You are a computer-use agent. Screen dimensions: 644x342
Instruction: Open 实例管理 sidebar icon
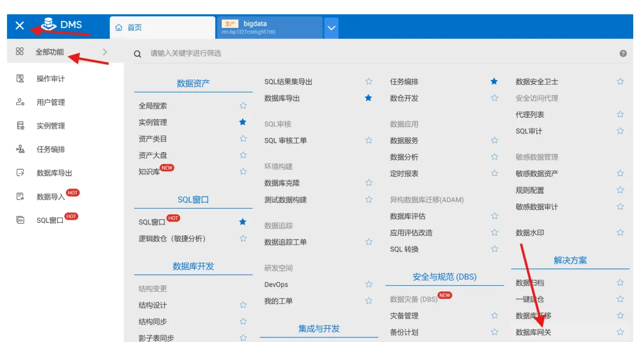[20, 126]
